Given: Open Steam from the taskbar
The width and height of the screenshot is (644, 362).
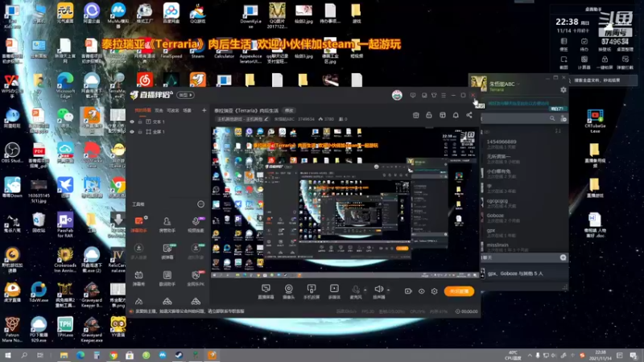Looking at the screenshot, I should point(179,356).
